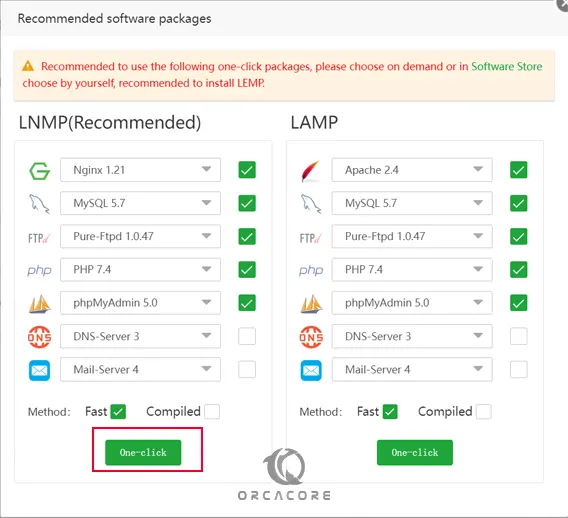
Task: Click the Apache feather icon under LAMP
Action: coord(311,171)
